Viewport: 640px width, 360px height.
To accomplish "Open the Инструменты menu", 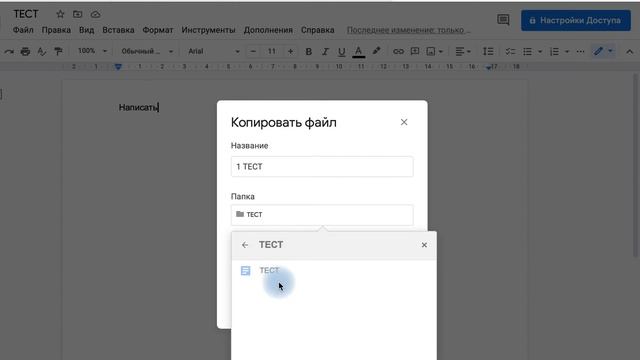I will click(x=208, y=30).
